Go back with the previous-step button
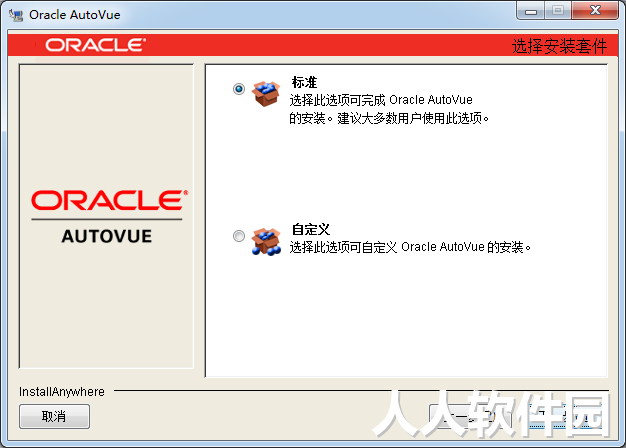The height and width of the screenshot is (448, 626). [470, 416]
